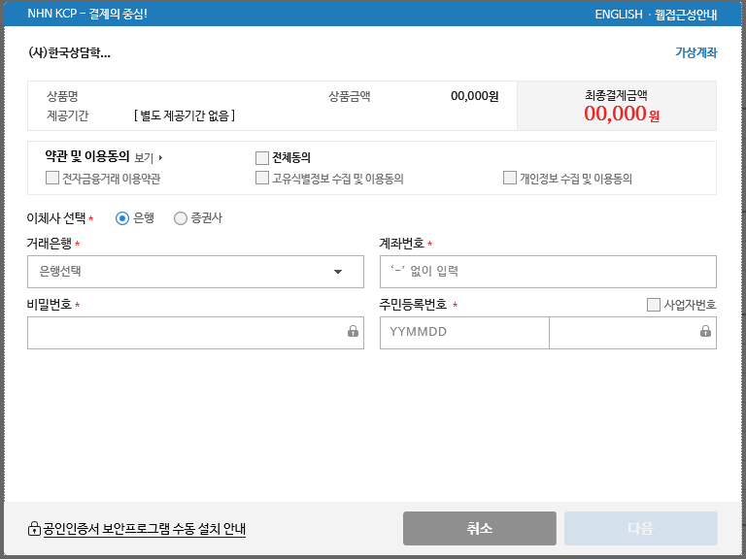The width and height of the screenshot is (746, 560).
Task: Select the 증권사 radio option
Action: click(x=181, y=218)
